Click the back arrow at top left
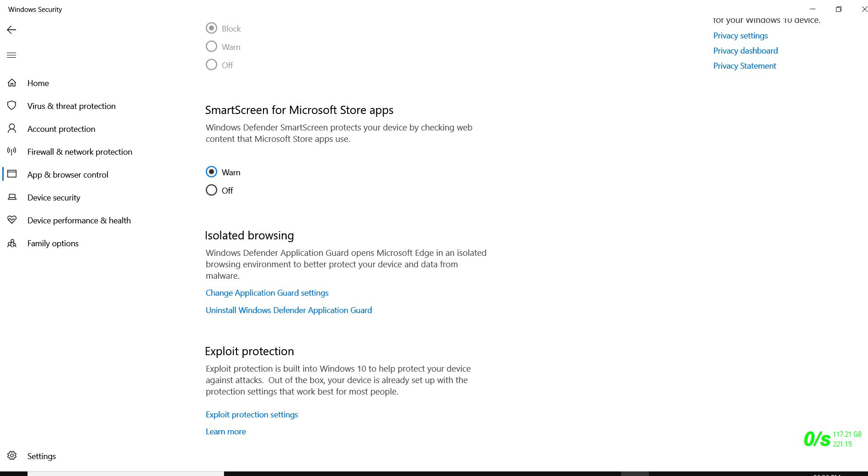868x476 pixels. coord(11,29)
